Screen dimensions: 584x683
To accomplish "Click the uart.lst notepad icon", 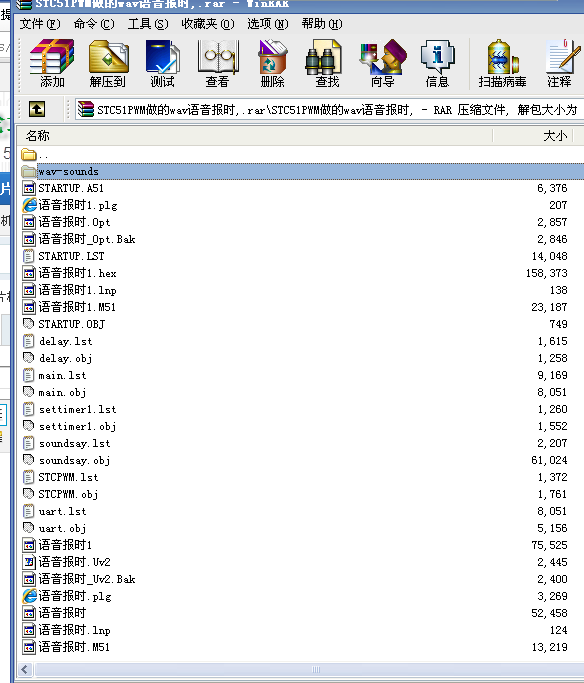I will coord(28,511).
